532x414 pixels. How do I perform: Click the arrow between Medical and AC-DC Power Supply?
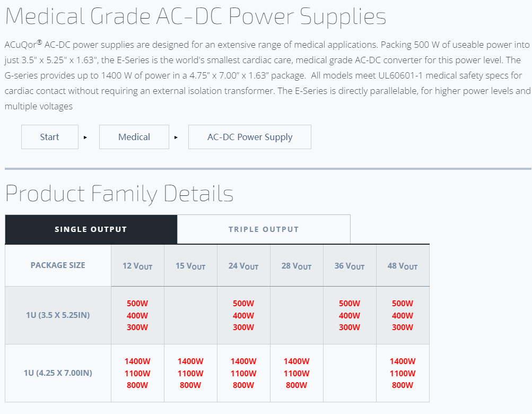(176, 137)
